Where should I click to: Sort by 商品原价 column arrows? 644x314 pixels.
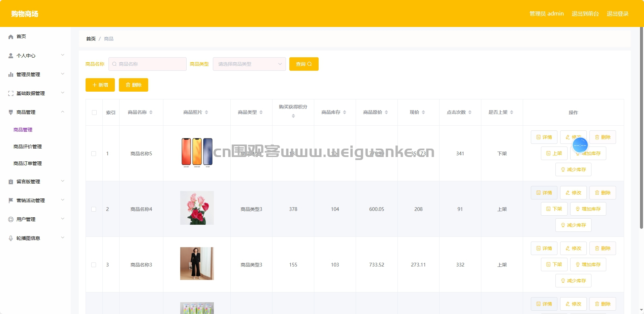click(386, 112)
